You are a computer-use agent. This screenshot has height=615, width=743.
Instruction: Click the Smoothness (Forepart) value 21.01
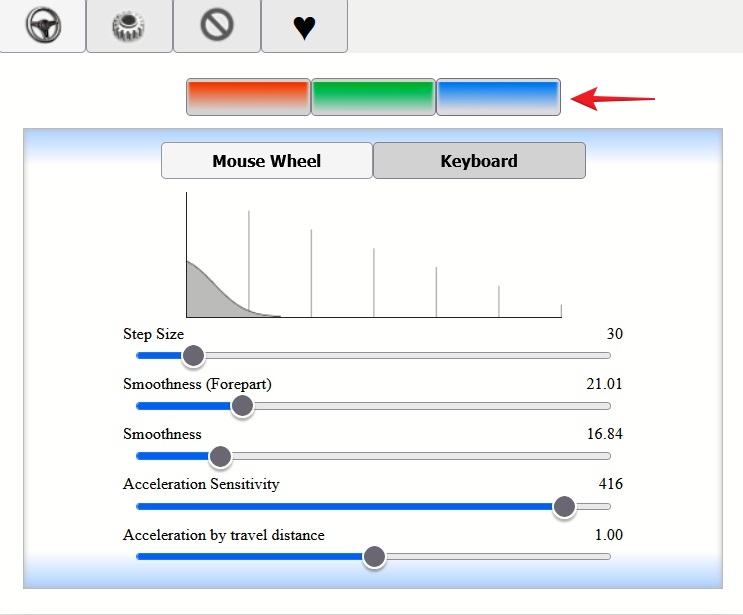(604, 384)
